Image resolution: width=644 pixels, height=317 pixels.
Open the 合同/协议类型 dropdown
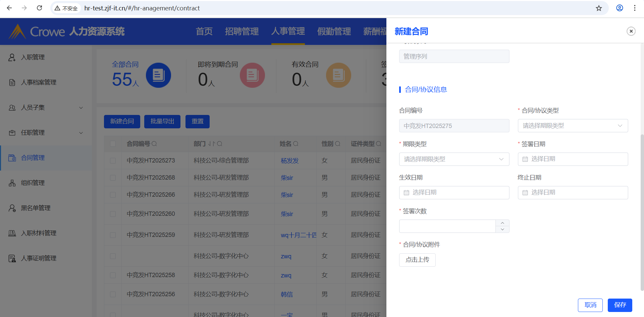coord(573,126)
